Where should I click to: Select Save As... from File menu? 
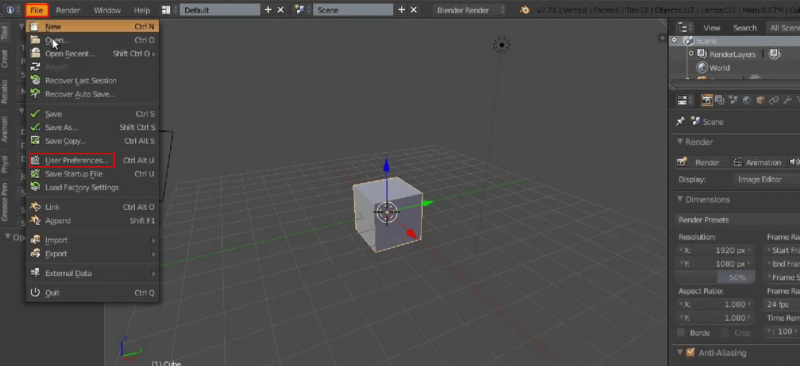pyautogui.click(x=92, y=127)
